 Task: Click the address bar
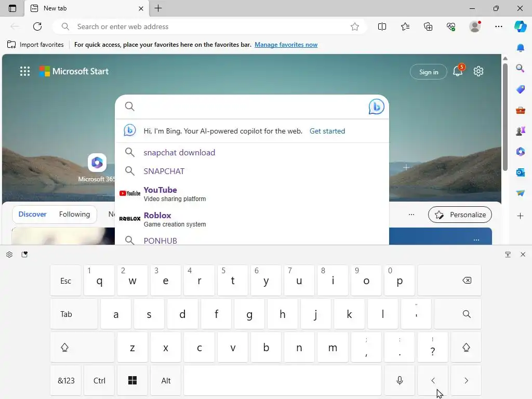(x=210, y=26)
